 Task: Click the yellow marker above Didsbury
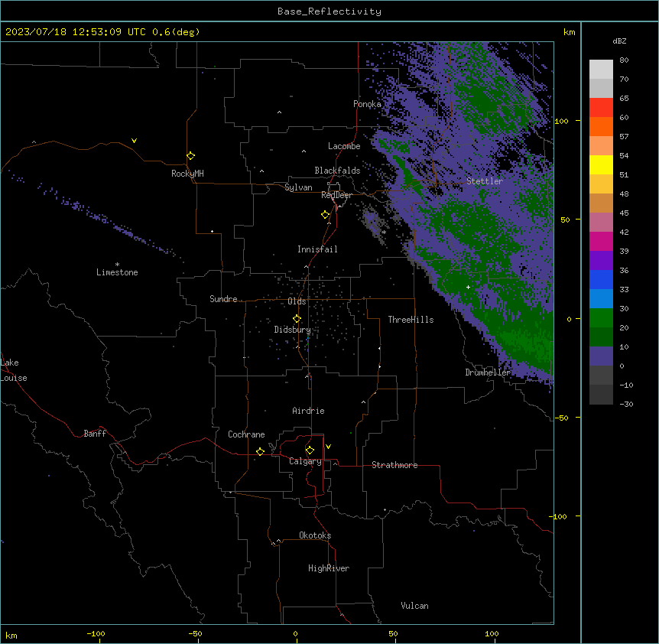[297, 319]
